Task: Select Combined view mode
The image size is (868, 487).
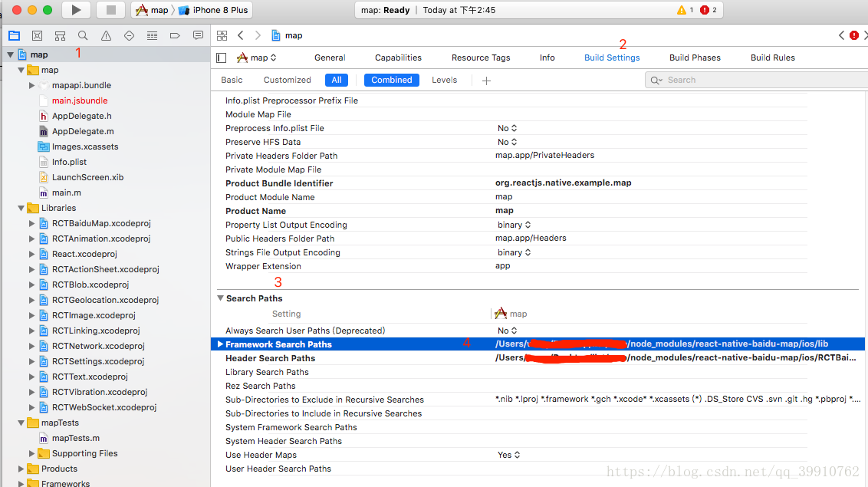Action: pyautogui.click(x=392, y=81)
